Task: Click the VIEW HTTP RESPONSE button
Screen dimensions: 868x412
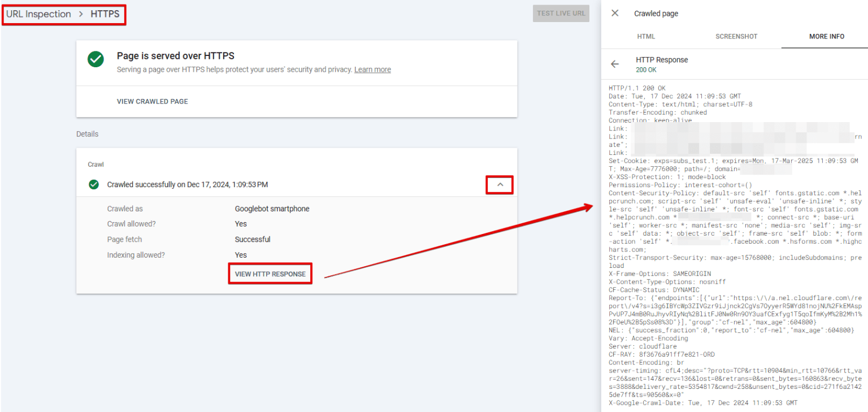Action: tap(270, 274)
